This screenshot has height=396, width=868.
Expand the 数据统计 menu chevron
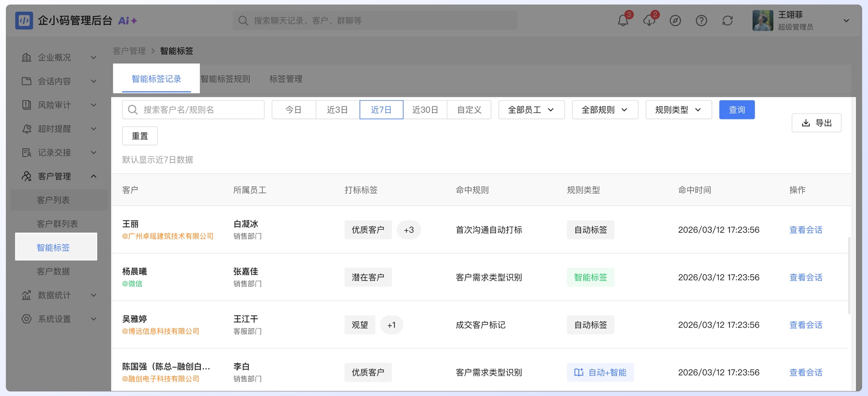[94, 295]
